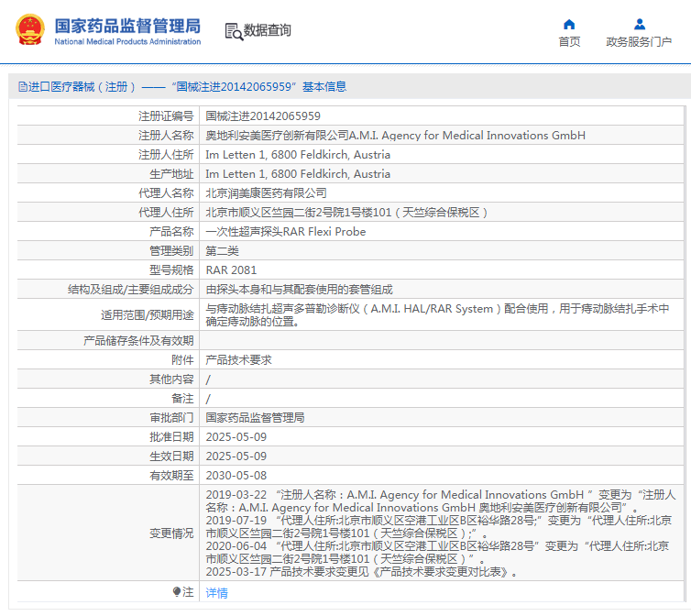
Task: Click the 注册证编号 row label
Action: 166,116
